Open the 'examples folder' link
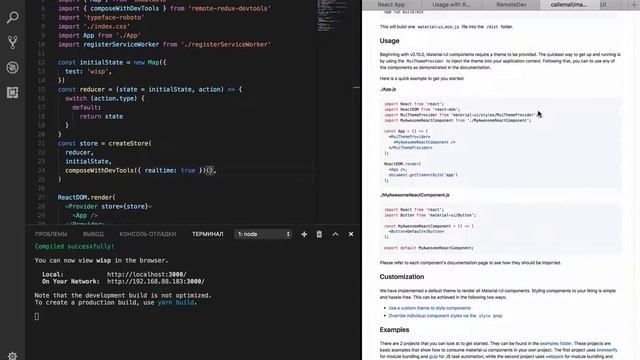 click(x=556, y=344)
